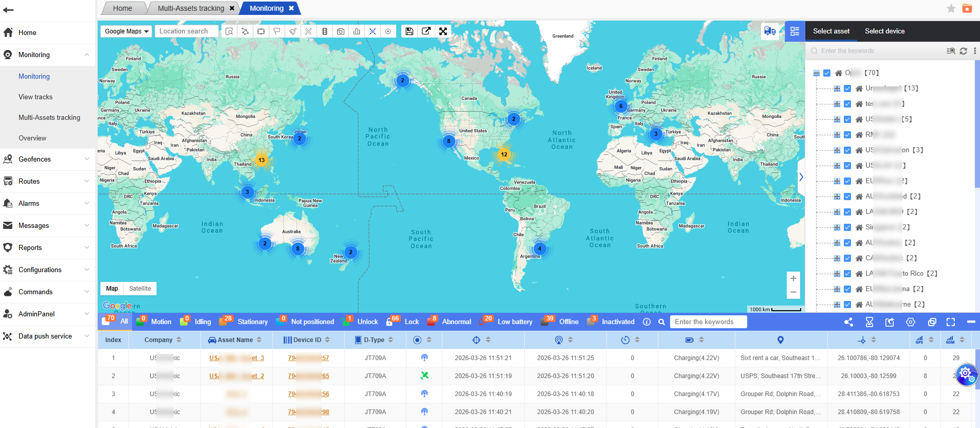Switch to the Select device tab
980x428 pixels.
(884, 31)
